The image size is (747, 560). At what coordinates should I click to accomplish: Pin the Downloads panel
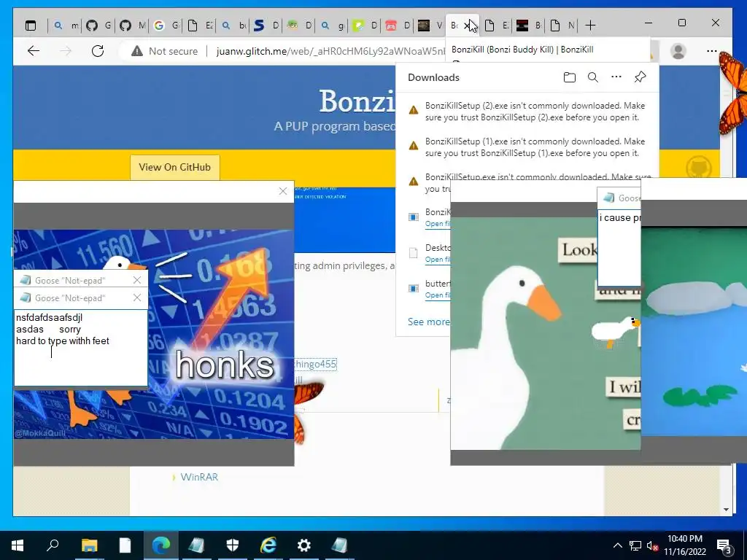click(640, 77)
